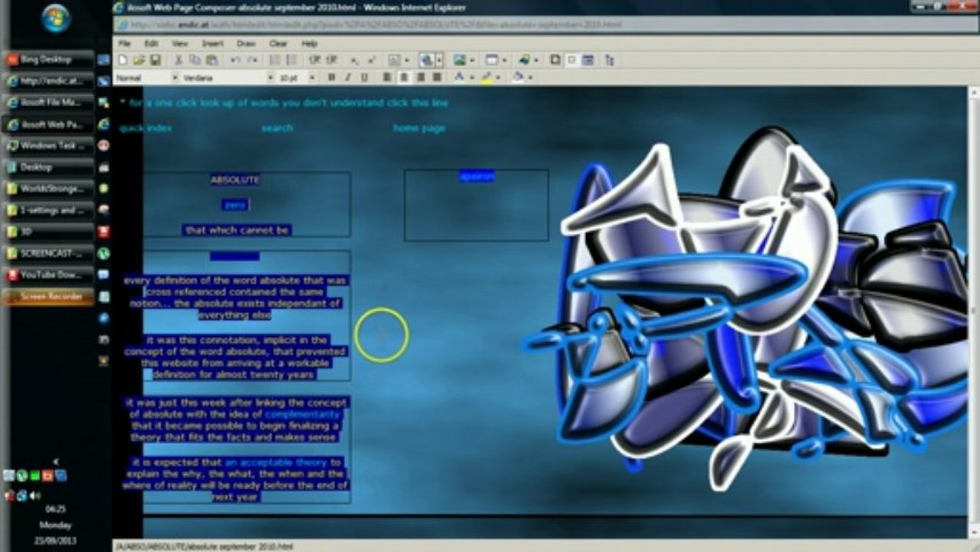The image size is (980, 552).
Task: Switch to the Screen Recorder taskbar button
Action: (49, 297)
